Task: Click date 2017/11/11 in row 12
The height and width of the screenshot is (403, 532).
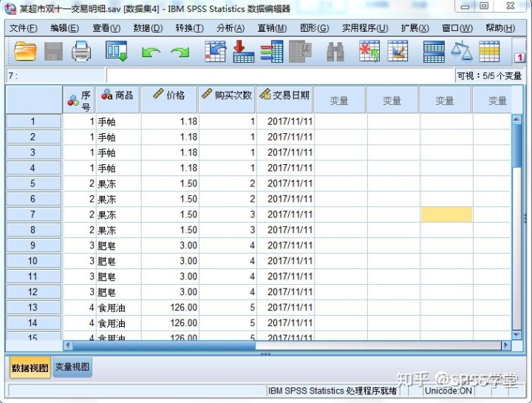Action: point(285,291)
